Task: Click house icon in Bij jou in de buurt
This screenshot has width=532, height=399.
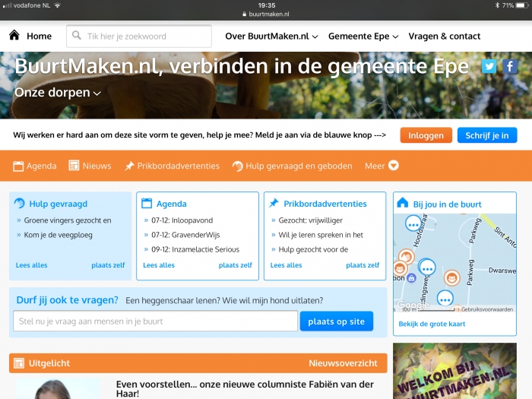Action: click(403, 203)
